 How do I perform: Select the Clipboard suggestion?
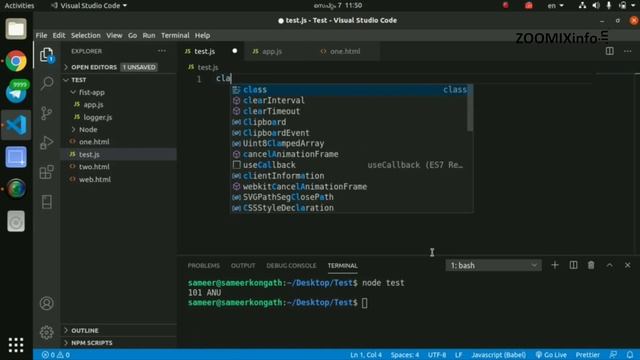pyautogui.click(x=349, y=122)
